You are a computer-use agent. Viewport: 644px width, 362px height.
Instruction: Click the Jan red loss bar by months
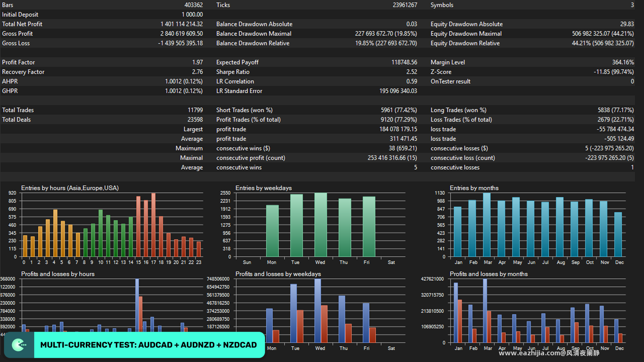[460, 321]
